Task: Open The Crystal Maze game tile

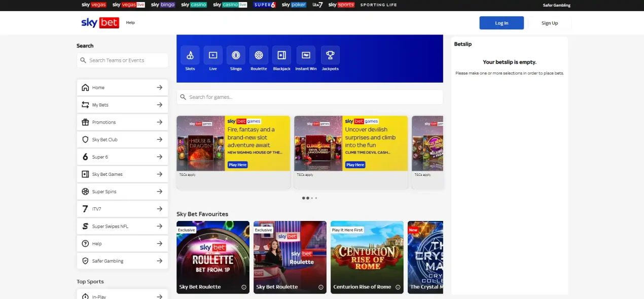Action: 425,257
